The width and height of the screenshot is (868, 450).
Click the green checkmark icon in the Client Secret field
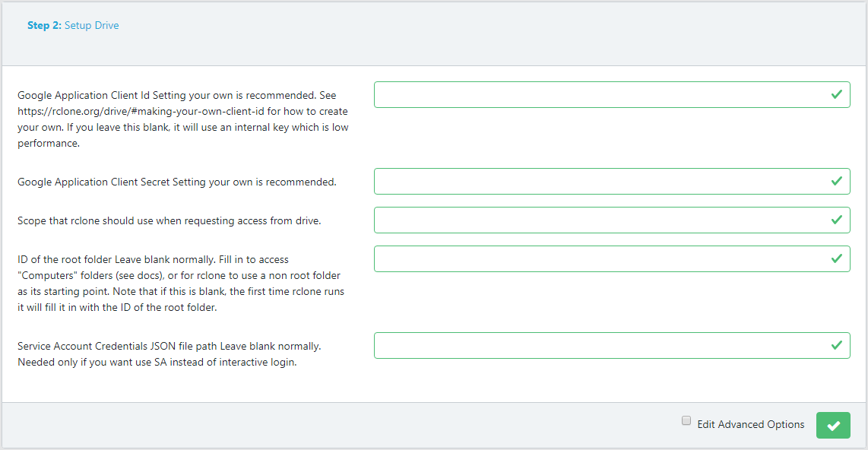click(x=836, y=181)
